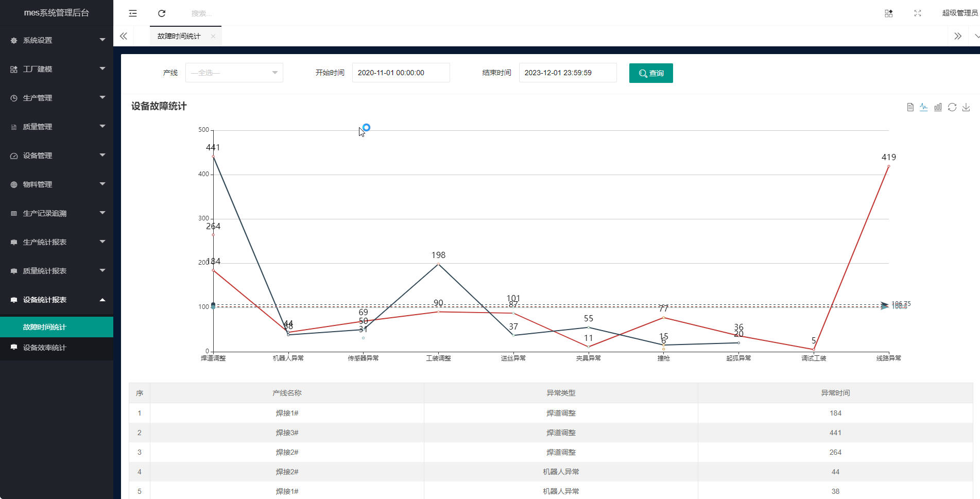Viewport: 980px width, 499px height.
Task: Focus the 搜索 search box
Action: click(x=201, y=13)
